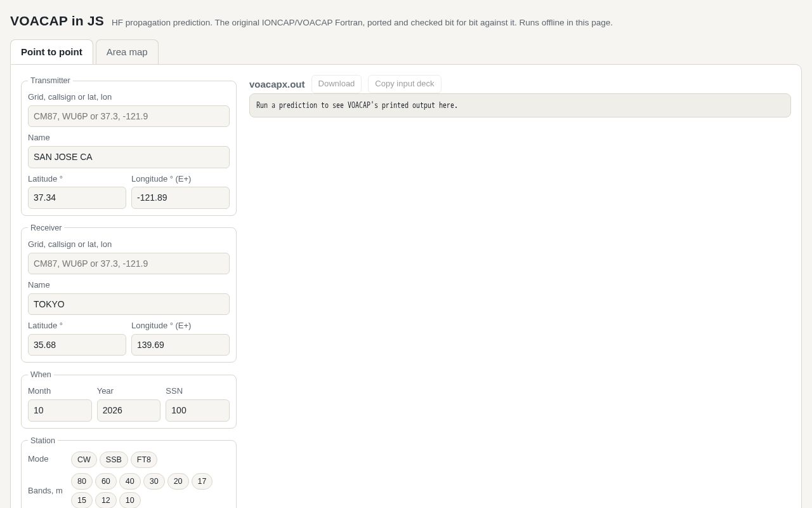The height and width of the screenshot is (508, 812).
Task: Click the voacapx.out heading
Action: tap(277, 84)
